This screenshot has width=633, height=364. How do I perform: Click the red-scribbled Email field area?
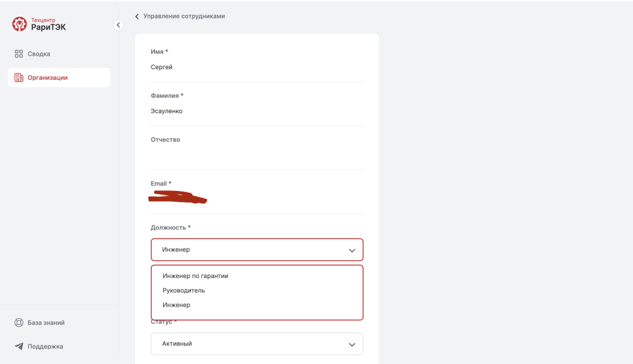pos(177,198)
